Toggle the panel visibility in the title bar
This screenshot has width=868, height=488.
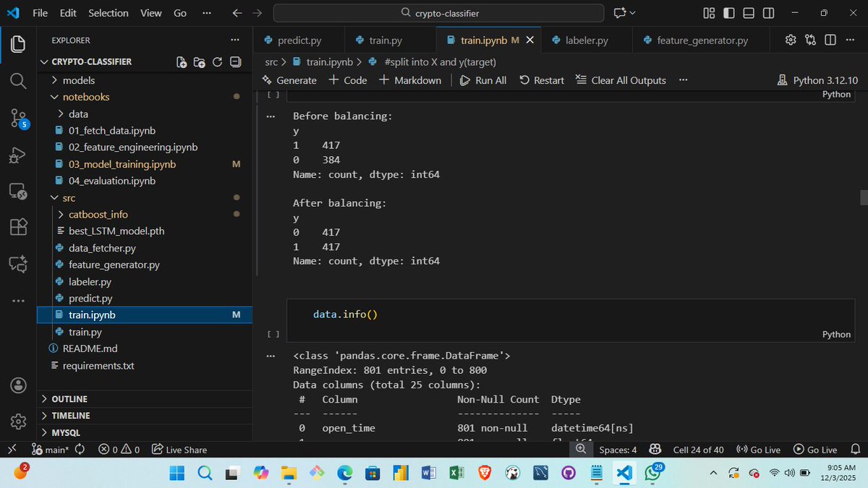[x=748, y=12]
